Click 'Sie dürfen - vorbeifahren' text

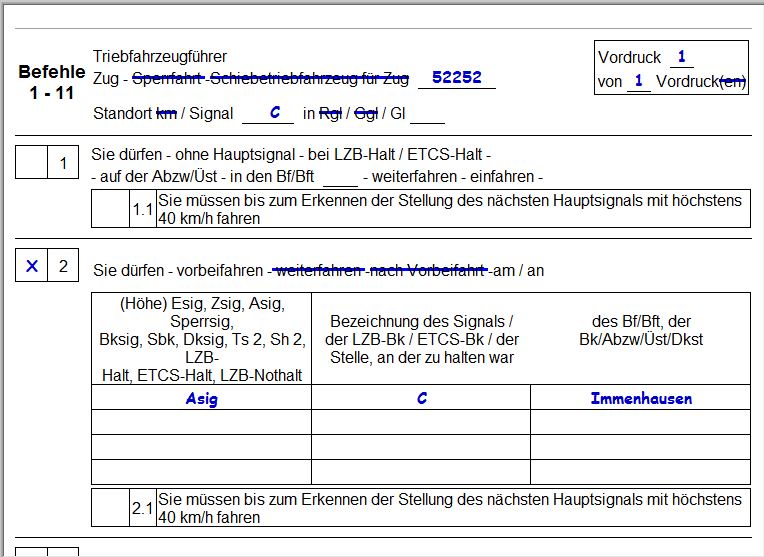pyautogui.click(x=178, y=270)
